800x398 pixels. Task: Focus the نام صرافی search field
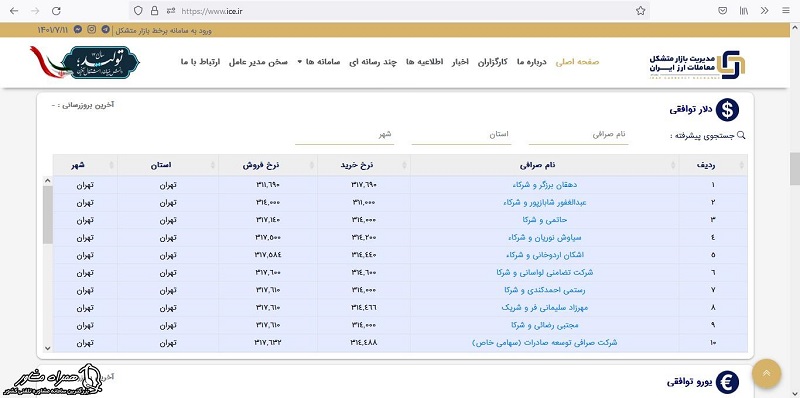[x=578, y=135]
